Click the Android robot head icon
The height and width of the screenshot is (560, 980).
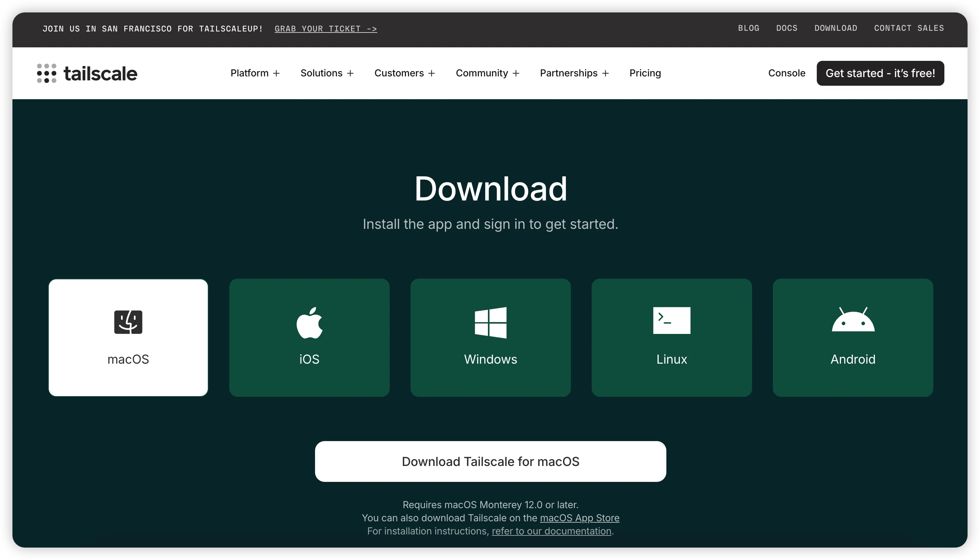coord(853,319)
